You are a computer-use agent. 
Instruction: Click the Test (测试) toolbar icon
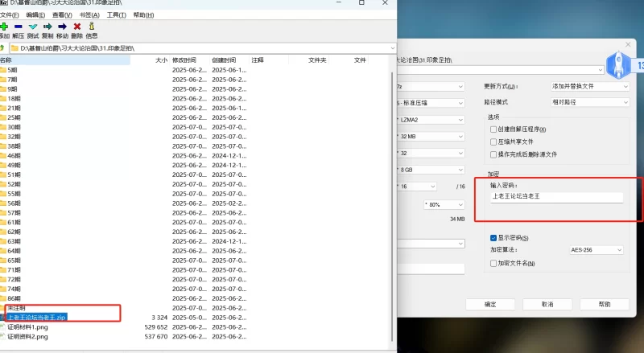click(33, 27)
